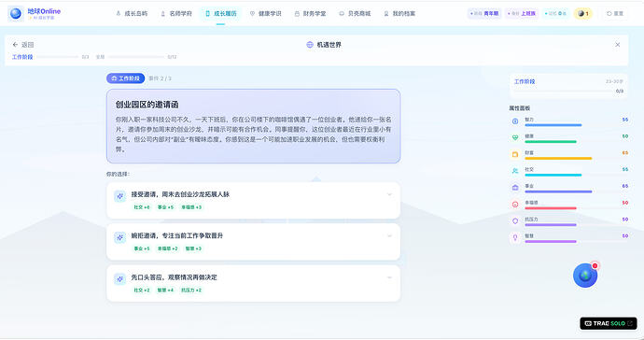Click the 上班族 identity badge

click(x=522, y=14)
